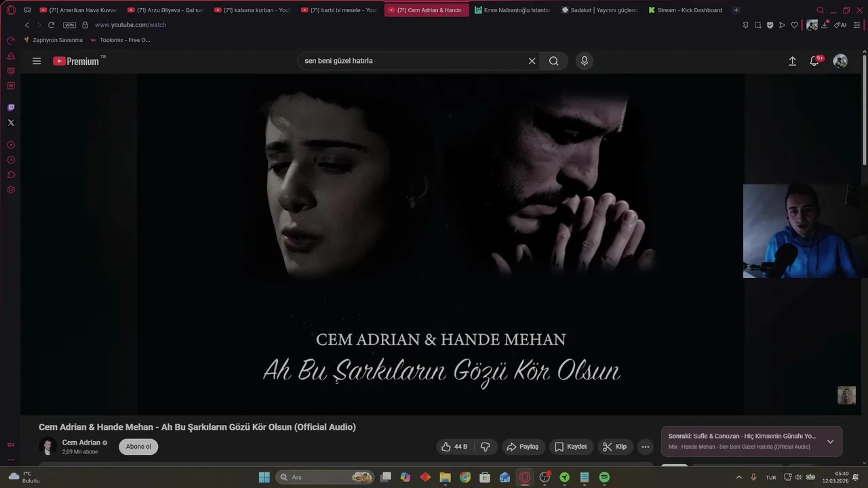
Task: Click the taskbar Ara search box
Action: pyautogui.click(x=326, y=477)
